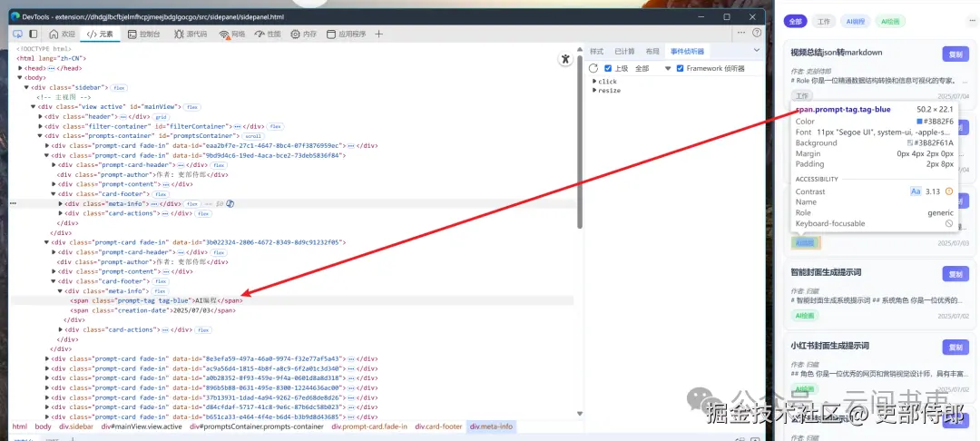Select the span creation-date 2025/07/03 line
Screen dimensions: 980x441
click(x=153, y=309)
